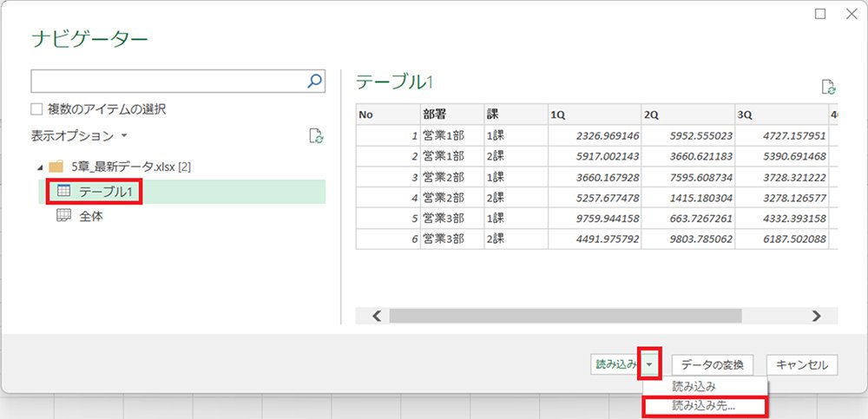Click the 3Q column header
This screenshot has height=419, width=868.
click(x=782, y=115)
